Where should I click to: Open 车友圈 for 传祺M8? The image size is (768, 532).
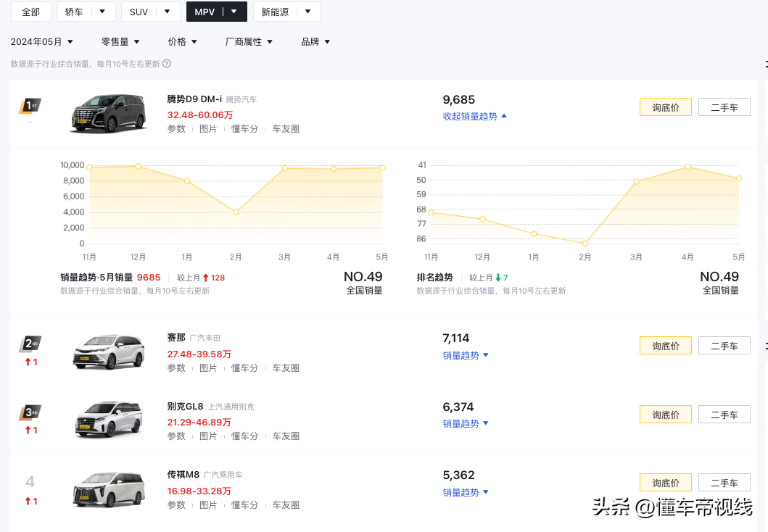tap(286, 504)
